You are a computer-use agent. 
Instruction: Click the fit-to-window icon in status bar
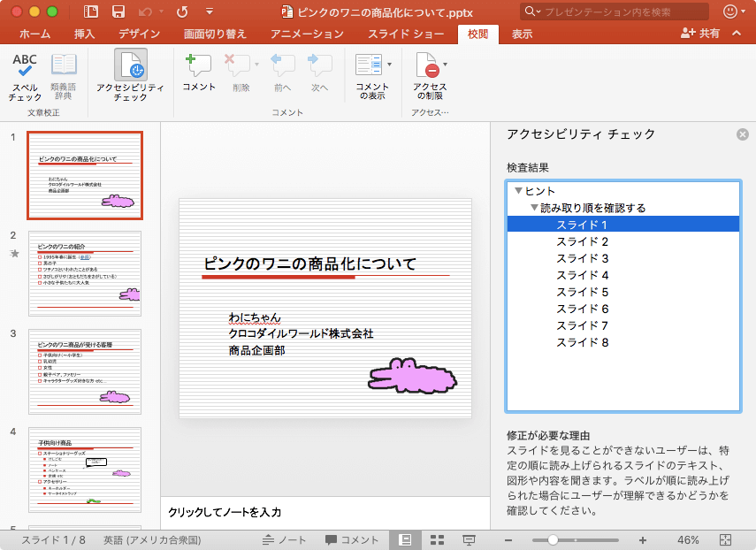click(x=726, y=539)
